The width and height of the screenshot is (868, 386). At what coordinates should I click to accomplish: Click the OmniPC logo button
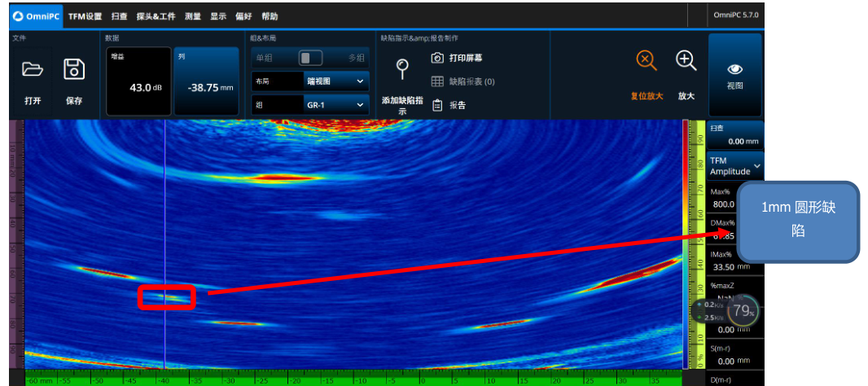coord(36,16)
